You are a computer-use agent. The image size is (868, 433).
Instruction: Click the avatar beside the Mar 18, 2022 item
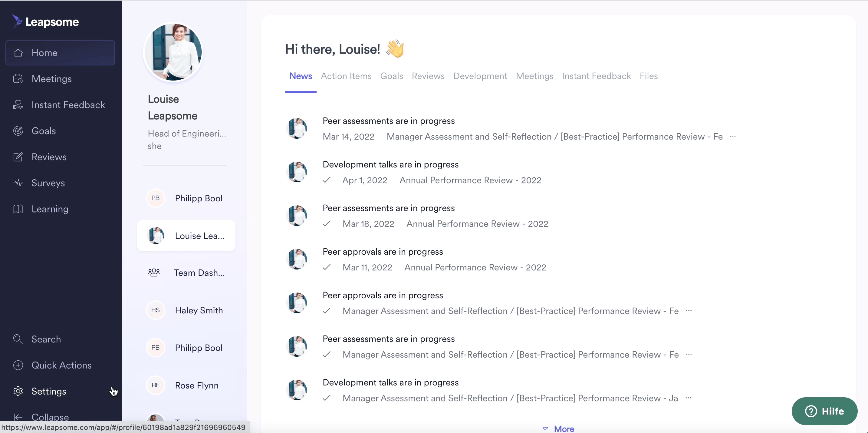[x=297, y=216]
